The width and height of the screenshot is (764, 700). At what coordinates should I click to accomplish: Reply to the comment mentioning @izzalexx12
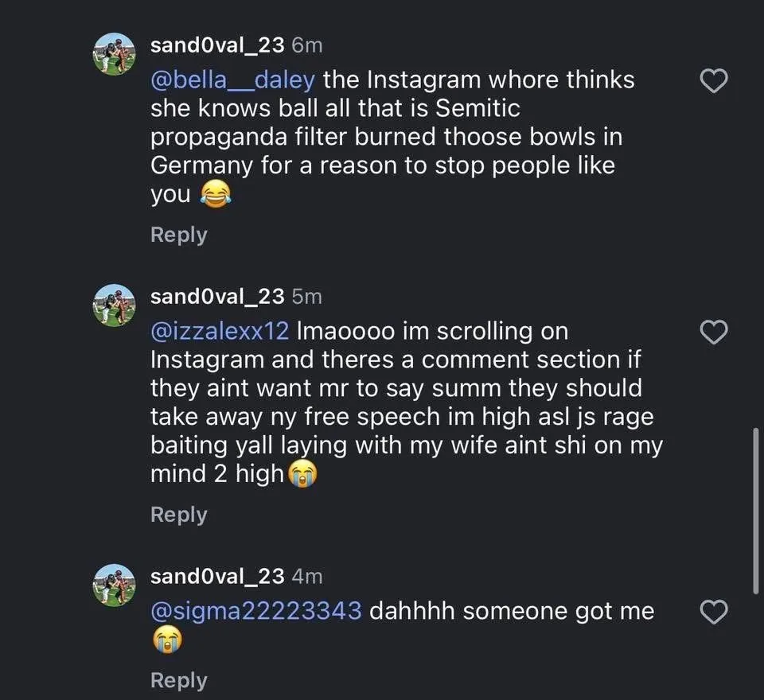179,515
